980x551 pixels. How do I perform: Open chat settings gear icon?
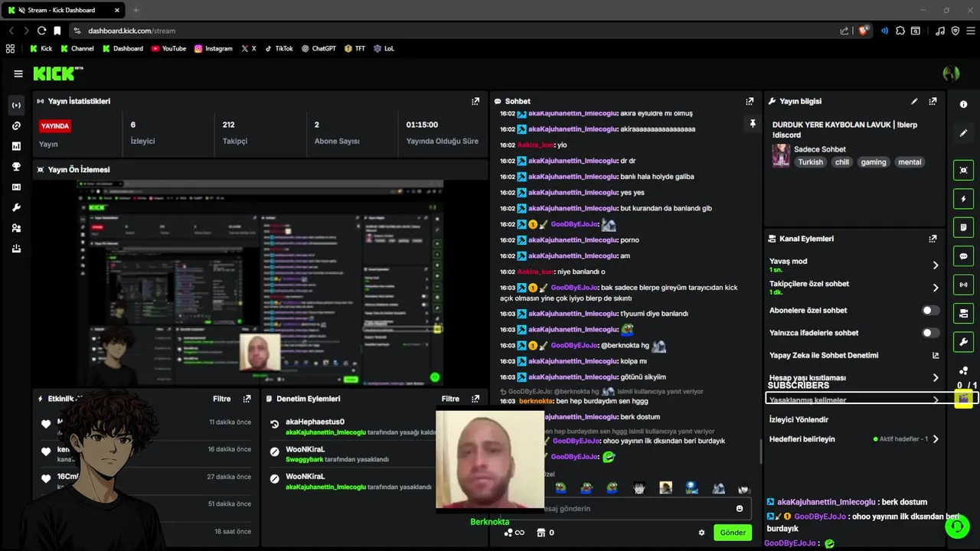tap(701, 533)
